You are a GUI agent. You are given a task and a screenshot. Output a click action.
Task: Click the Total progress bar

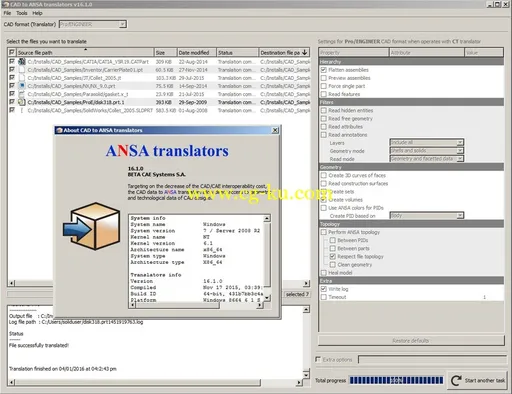396,380
